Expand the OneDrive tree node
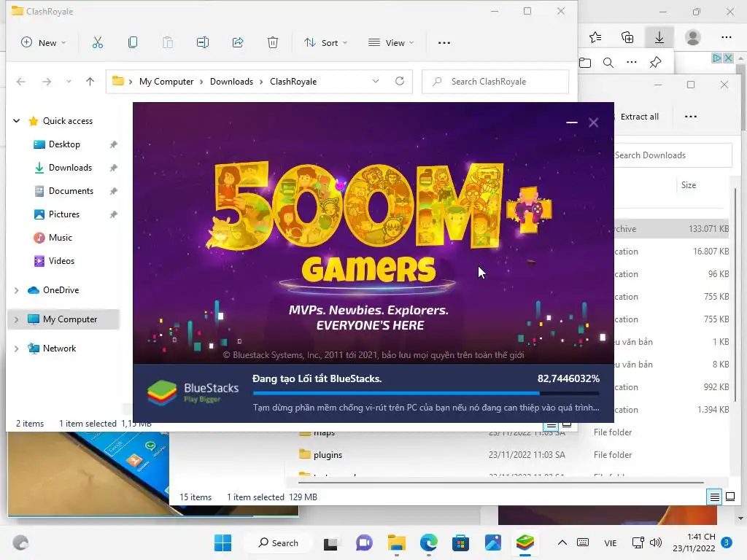 tap(16, 290)
